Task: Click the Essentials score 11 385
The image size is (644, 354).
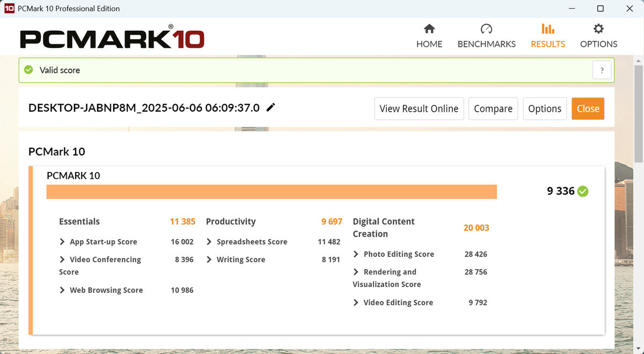Action: click(182, 221)
